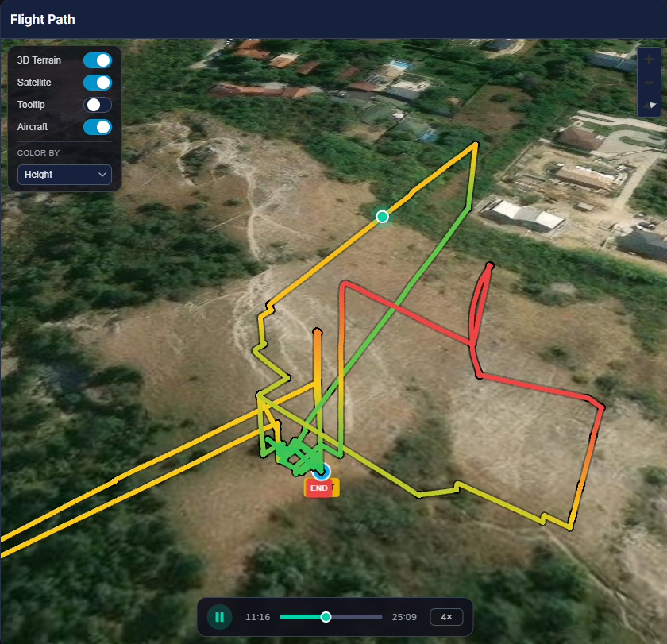Open the Color By Height dropdown
667x644 pixels.
(x=64, y=174)
